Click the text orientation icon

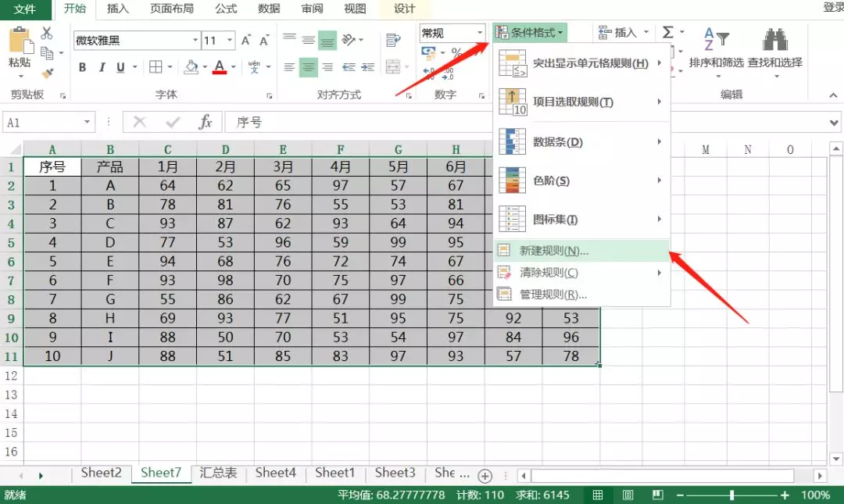tap(349, 40)
